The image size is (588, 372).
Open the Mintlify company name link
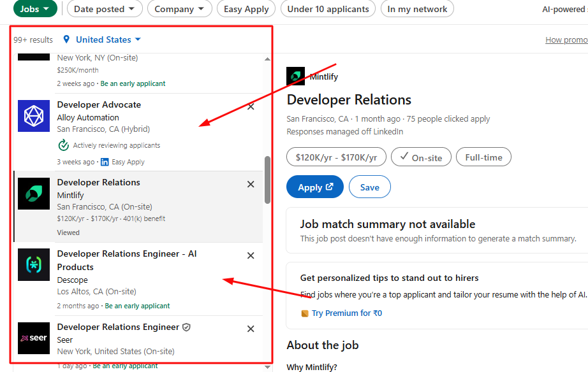pos(323,77)
